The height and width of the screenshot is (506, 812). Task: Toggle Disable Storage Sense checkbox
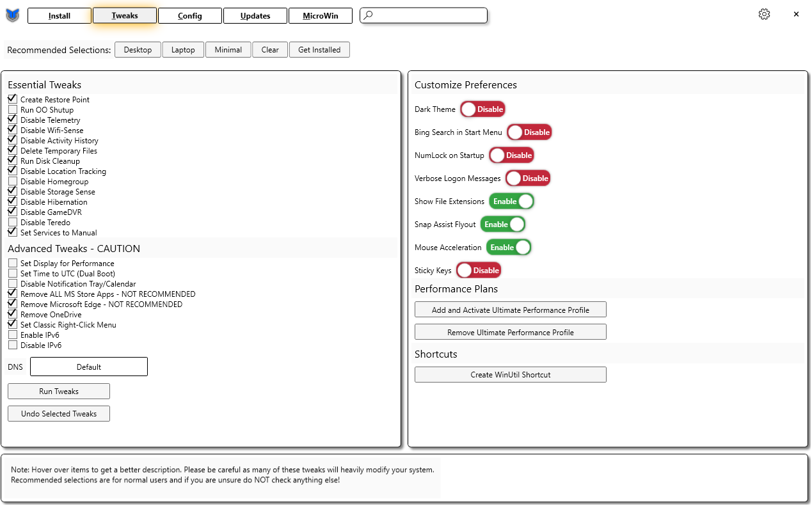pyautogui.click(x=13, y=191)
